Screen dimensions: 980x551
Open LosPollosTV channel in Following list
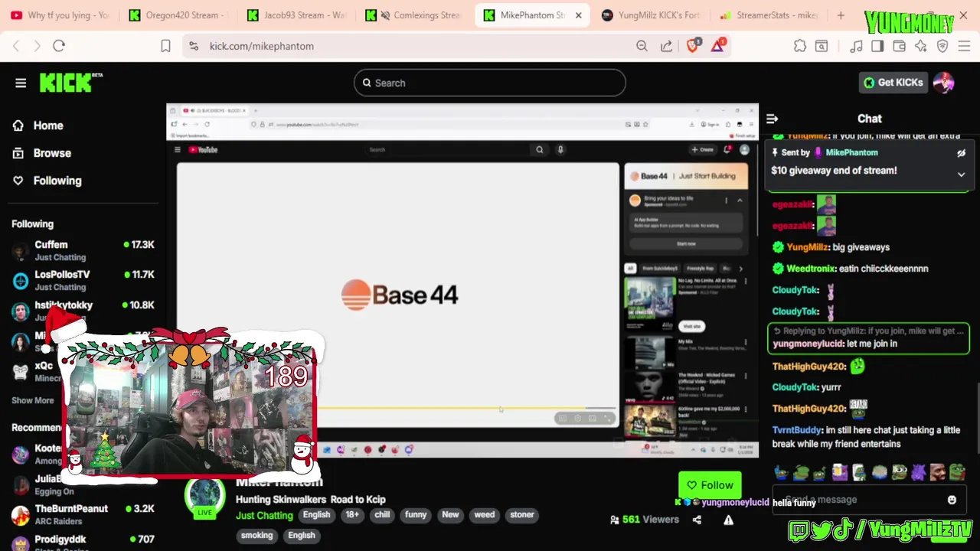83,281
